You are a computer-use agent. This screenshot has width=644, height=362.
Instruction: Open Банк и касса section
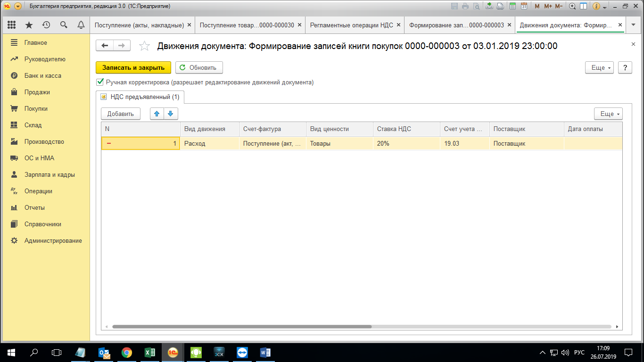(42, 75)
